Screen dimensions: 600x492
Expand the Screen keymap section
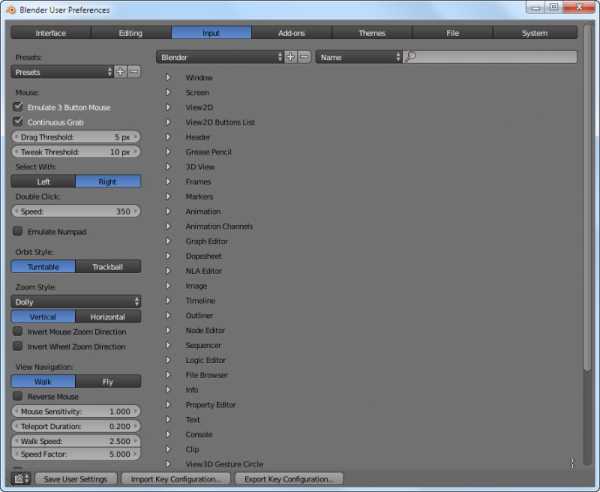point(168,92)
